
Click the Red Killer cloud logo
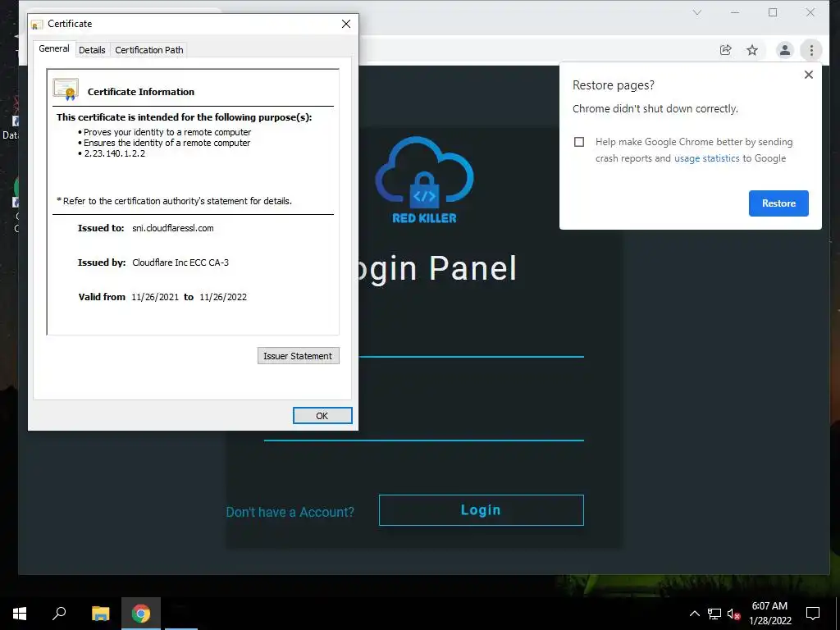click(x=424, y=180)
